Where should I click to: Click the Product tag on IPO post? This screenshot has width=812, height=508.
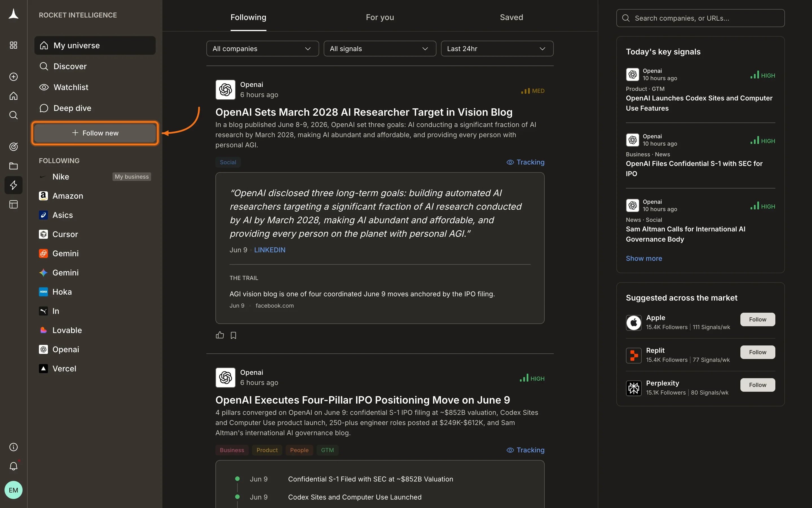click(x=267, y=450)
